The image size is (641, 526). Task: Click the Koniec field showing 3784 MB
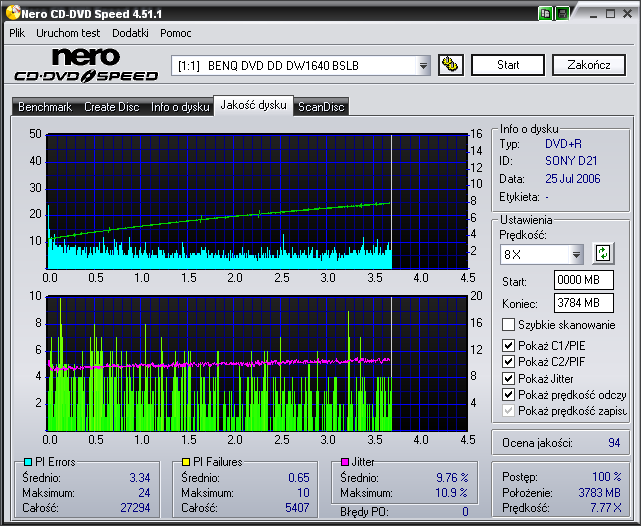(x=584, y=303)
